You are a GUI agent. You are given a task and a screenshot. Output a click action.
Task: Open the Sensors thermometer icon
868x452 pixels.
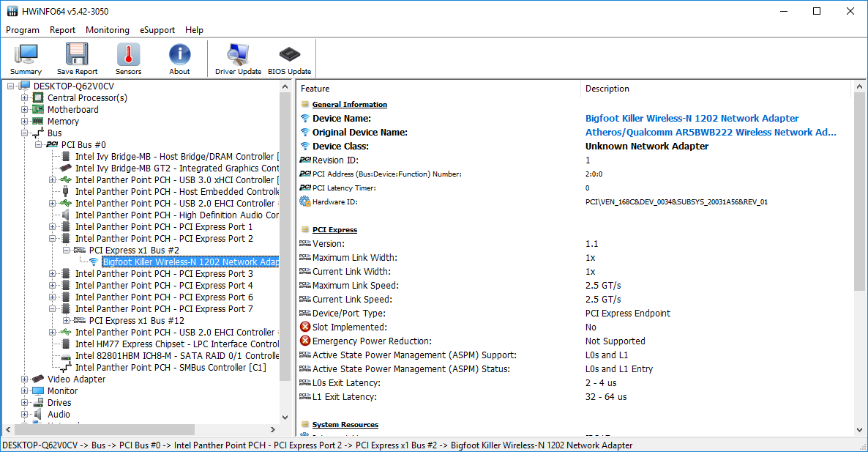tap(128, 54)
